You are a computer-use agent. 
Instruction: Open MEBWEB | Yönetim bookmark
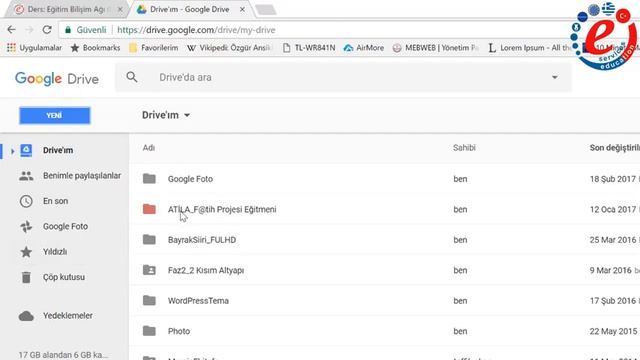(436, 48)
